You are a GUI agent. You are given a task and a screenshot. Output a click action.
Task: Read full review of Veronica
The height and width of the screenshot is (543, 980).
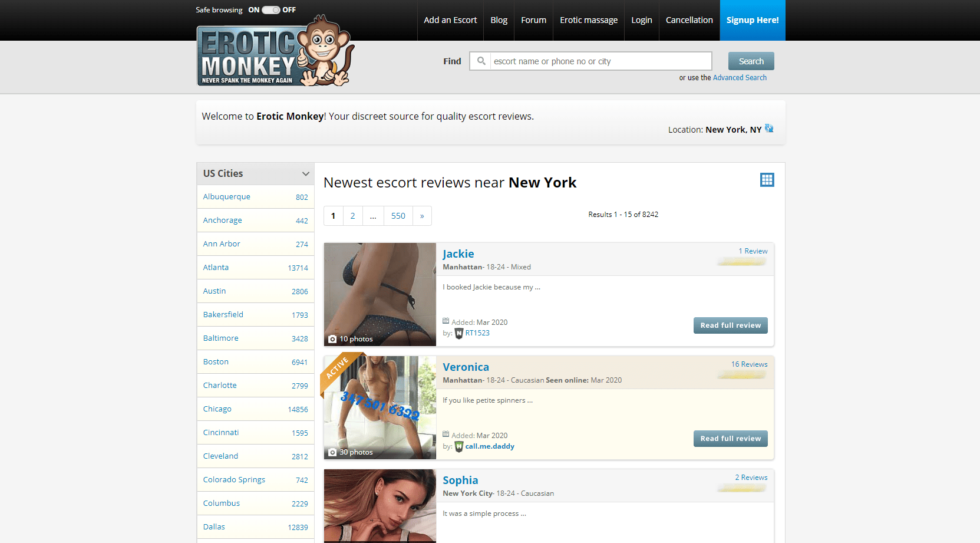click(730, 439)
